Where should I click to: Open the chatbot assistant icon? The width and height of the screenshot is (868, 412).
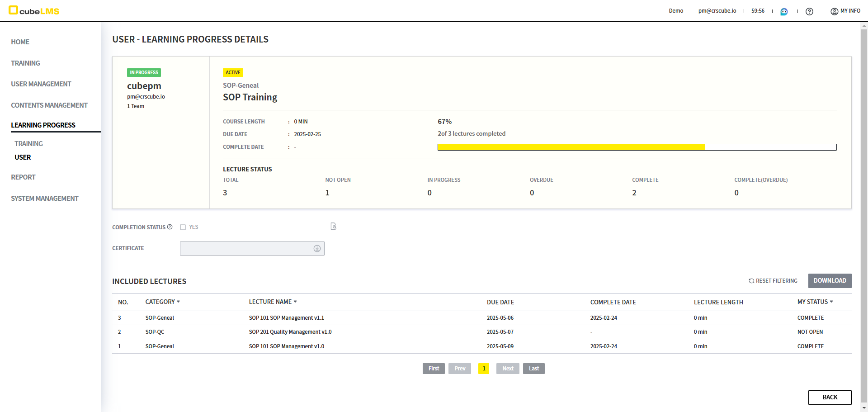tap(784, 11)
